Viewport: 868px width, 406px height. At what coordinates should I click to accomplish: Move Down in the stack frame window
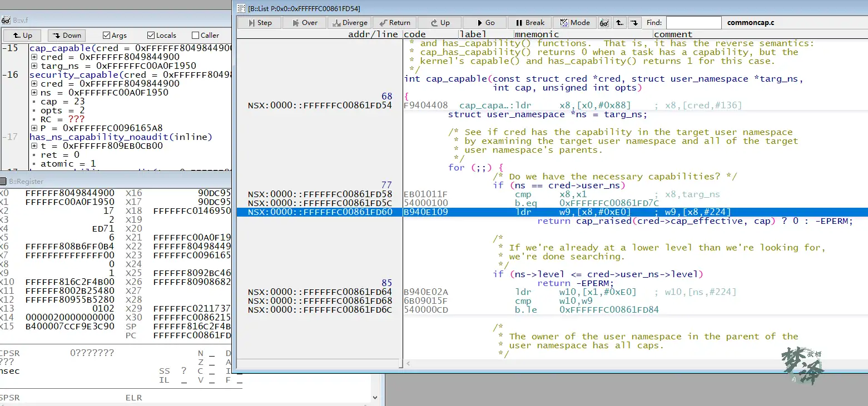[66, 36]
